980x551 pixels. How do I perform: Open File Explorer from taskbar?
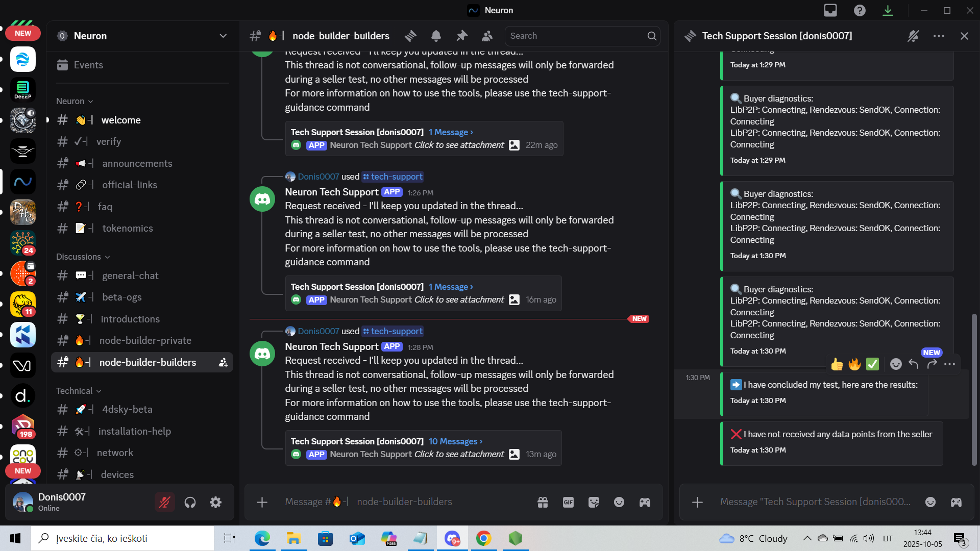tap(293, 538)
